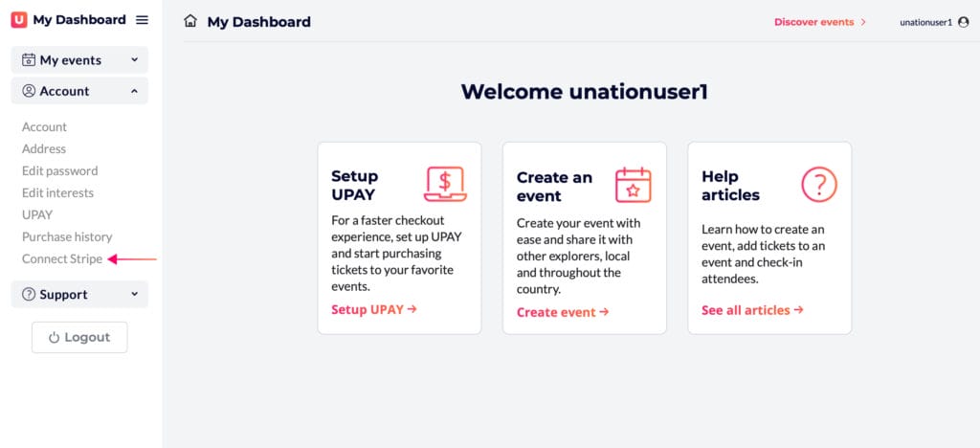The height and width of the screenshot is (448, 980).
Task: Follow the Setup UPAY link
Action: click(374, 309)
